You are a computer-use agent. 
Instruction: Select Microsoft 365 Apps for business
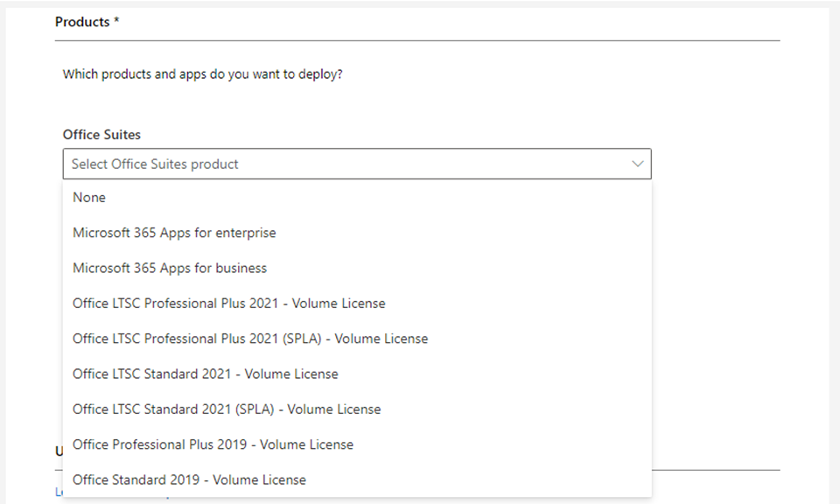(357, 269)
